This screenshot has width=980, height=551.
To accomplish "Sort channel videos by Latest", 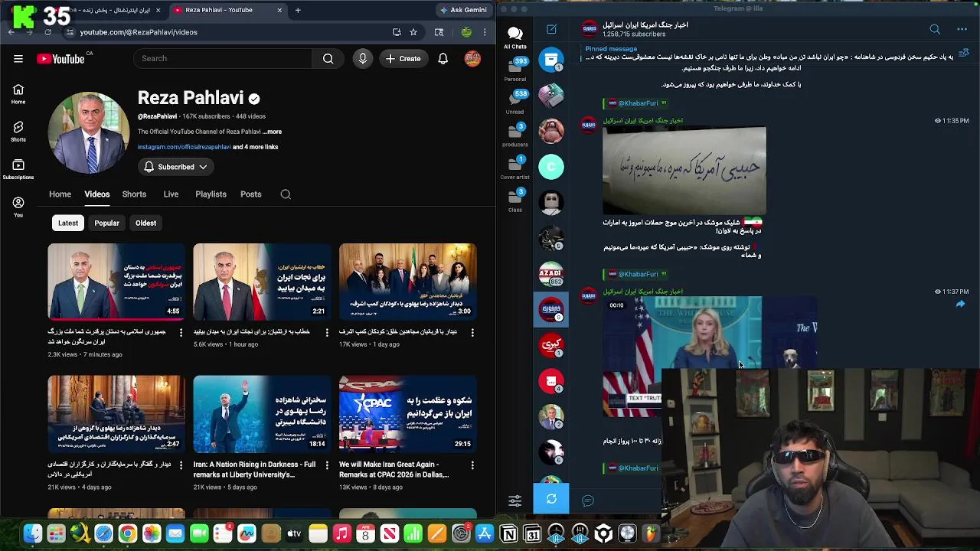I will [x=68, y=223].
